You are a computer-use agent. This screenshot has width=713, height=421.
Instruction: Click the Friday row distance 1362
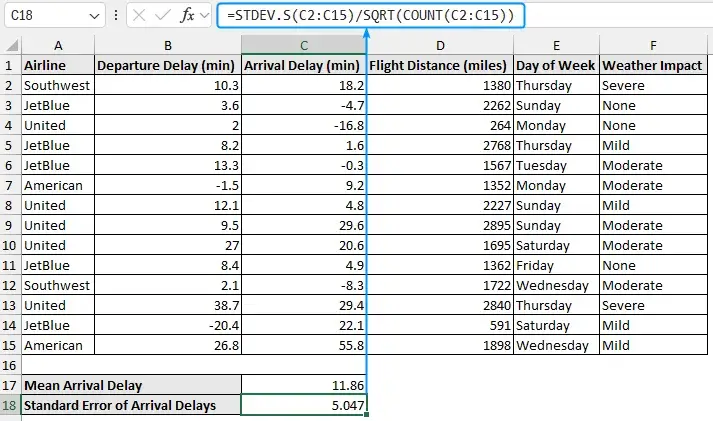[440, 266]
